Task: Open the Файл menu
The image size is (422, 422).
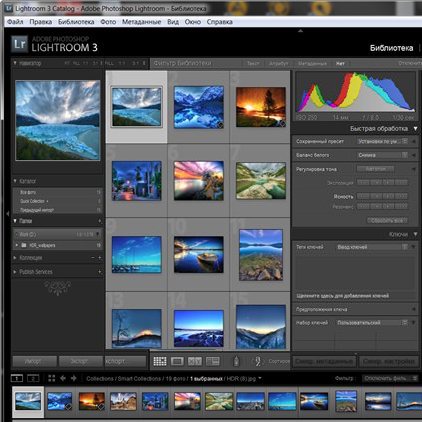Action: pyautogui.click(x=15, y=22)
